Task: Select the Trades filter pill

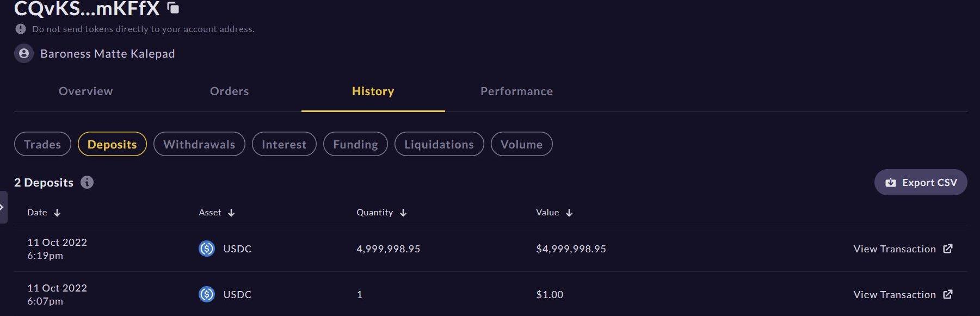Action: click(x=42, y=144)
